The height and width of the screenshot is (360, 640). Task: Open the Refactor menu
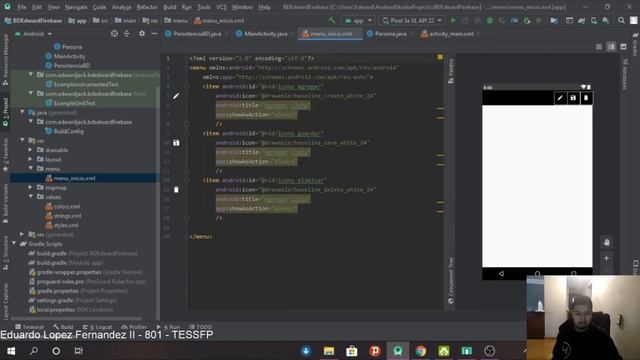[147, 7]
